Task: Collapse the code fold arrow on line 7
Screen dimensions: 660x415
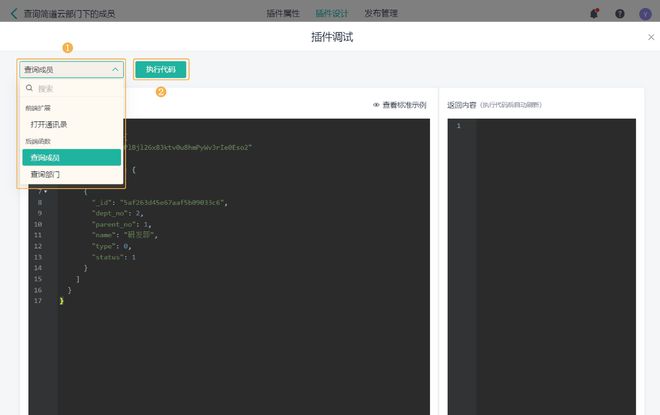Action: point(45,192)
